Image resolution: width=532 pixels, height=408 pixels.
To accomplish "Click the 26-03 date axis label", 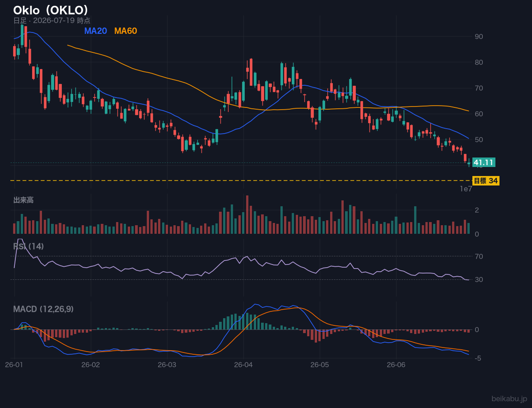I will click(x=167, y=365).
